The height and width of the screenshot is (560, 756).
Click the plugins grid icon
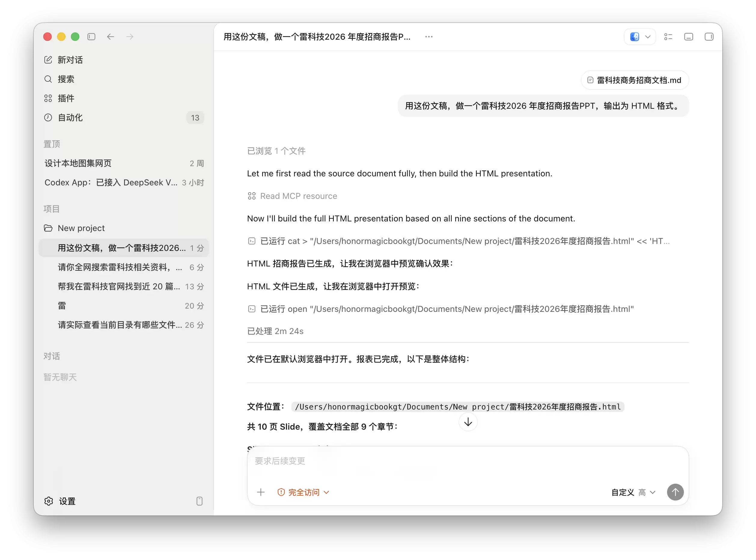[x=48, y=98]
